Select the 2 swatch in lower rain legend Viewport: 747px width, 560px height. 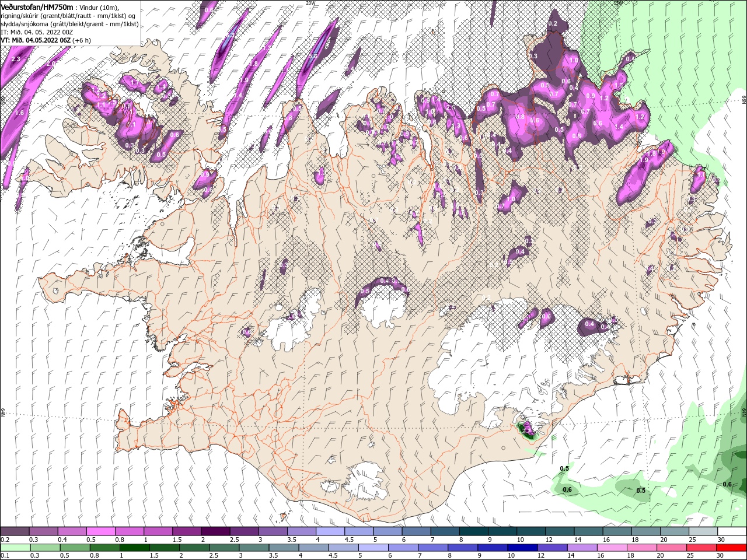(x=194, y=548)
